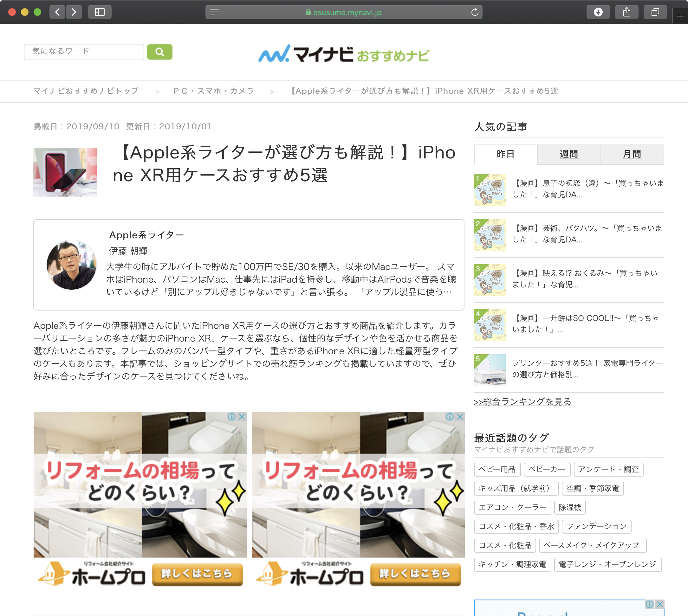Select the エアコン・クーラー tag
This screenshot has width=688, height=616.
point(513,507)
